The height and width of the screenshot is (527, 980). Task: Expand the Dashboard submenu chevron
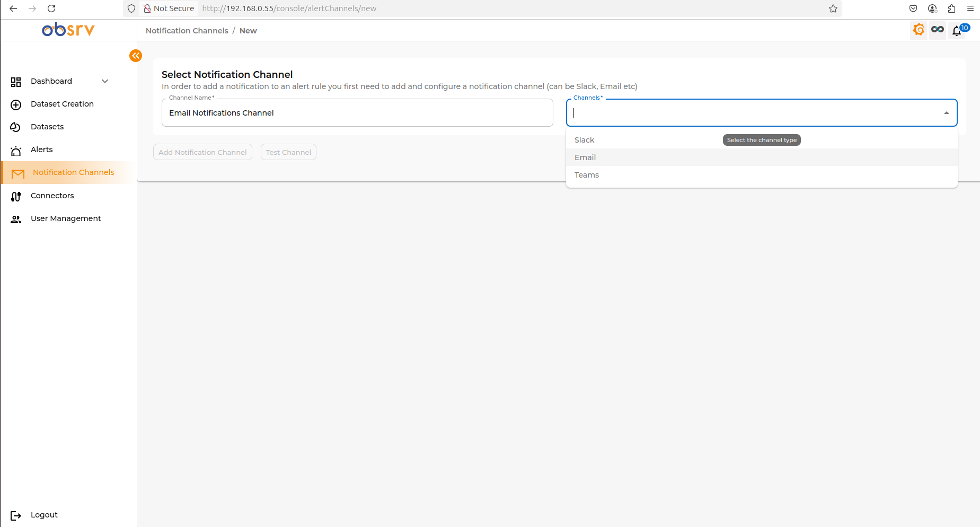[x=105, y=81]
